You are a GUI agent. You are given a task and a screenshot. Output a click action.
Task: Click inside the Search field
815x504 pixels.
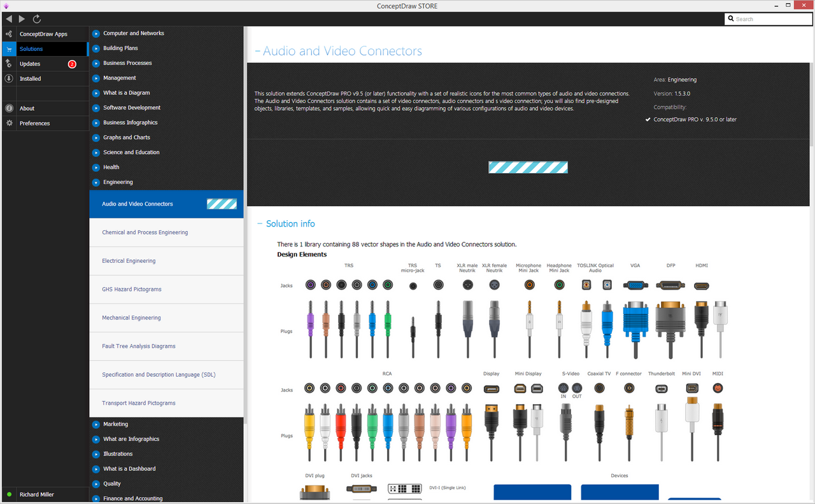pos(768,19)
